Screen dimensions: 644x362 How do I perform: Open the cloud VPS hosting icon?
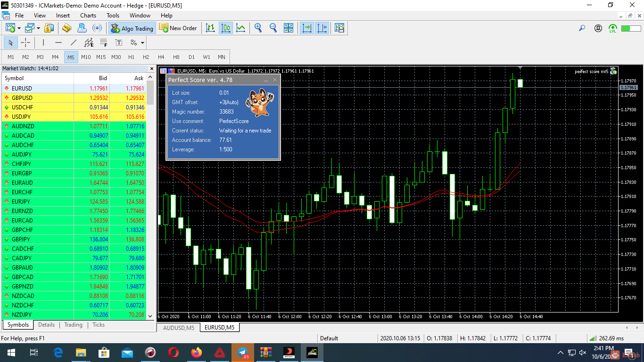point(82,28)
